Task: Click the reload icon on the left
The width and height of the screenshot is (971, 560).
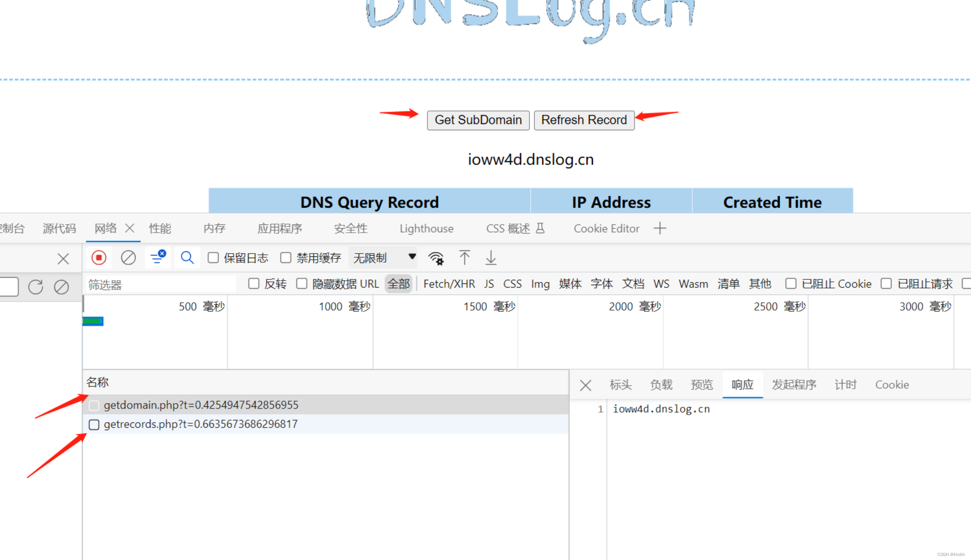Action: [x=35, y=287]
